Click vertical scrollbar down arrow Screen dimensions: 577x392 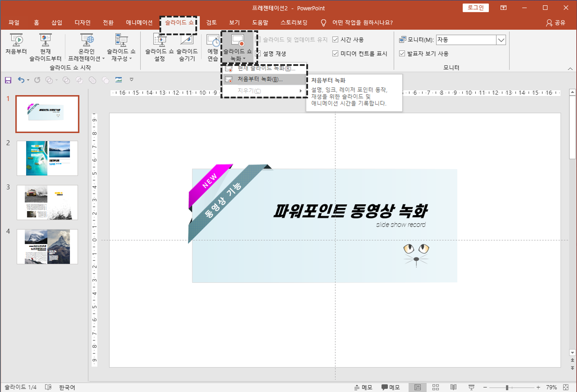click(x=572, y=353)
